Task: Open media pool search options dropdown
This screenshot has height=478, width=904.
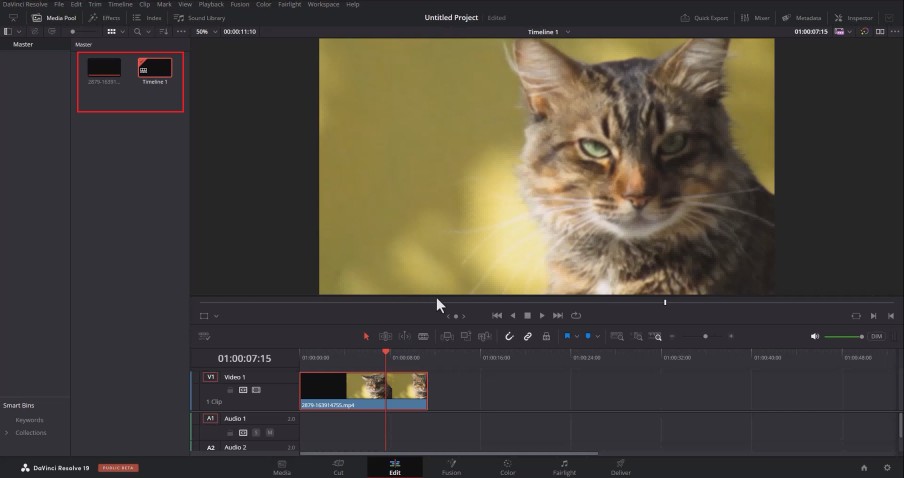Action: coord(148,32)
